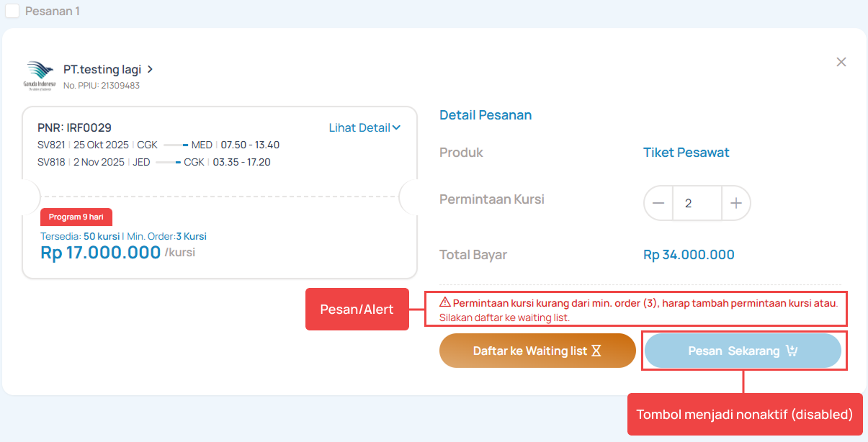This screenshot has height=442, width=868.
Task: Click the Program 9 hari badge
Action: point(76,217)
